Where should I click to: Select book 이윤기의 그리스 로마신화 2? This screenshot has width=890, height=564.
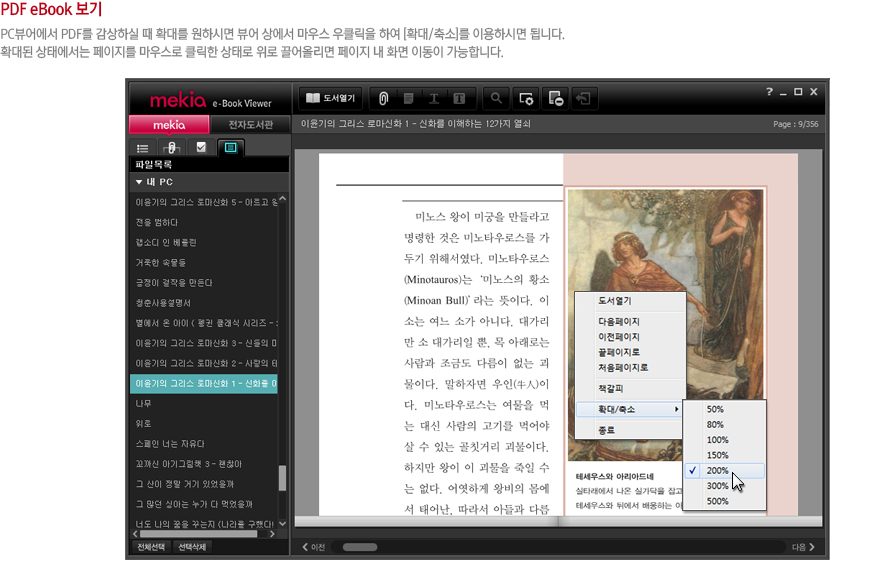204,363
